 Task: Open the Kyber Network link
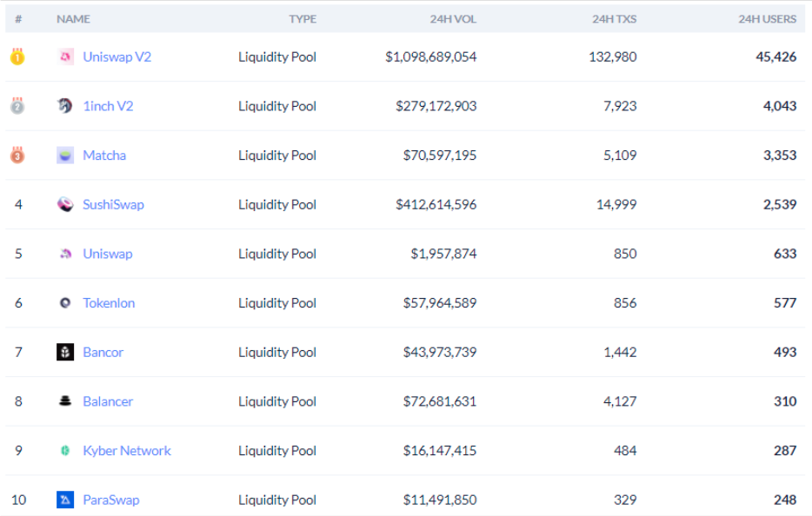pyautogui.click(x=127, y=450)
